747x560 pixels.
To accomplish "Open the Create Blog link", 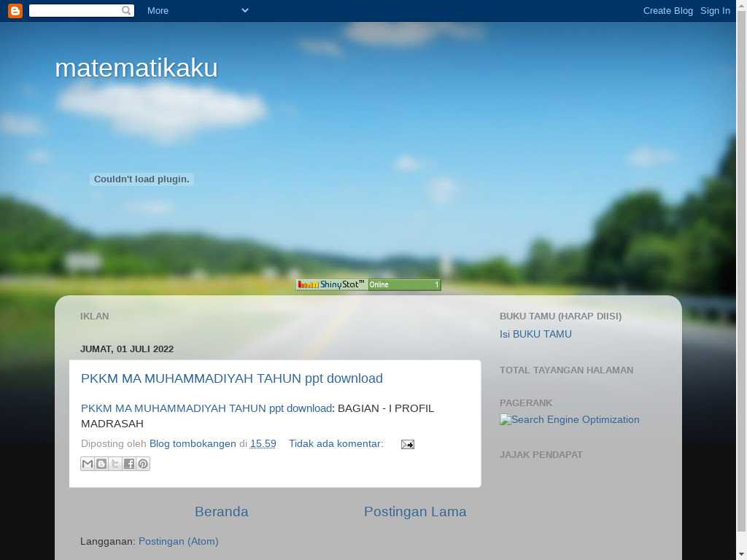I will point(668,10).
